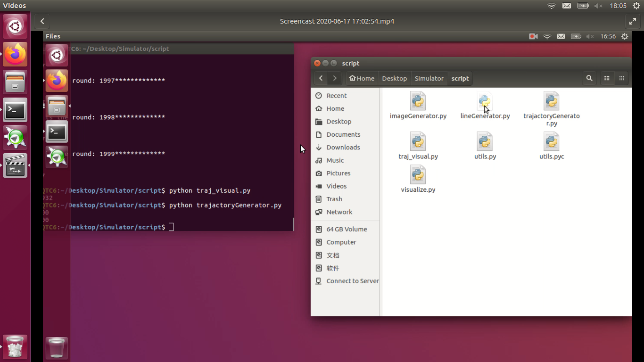Screen dimensions: 644x362
Task: Open Documents in the Files sidebar
Action: (346, 134)
